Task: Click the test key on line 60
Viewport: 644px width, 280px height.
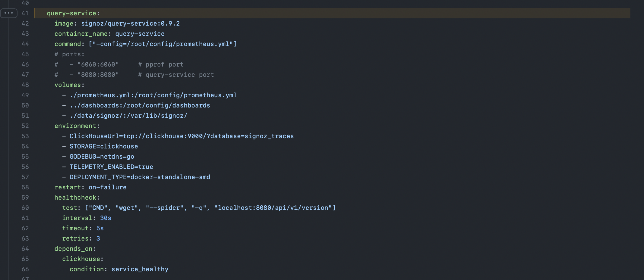Action: [x=70, y=208]
